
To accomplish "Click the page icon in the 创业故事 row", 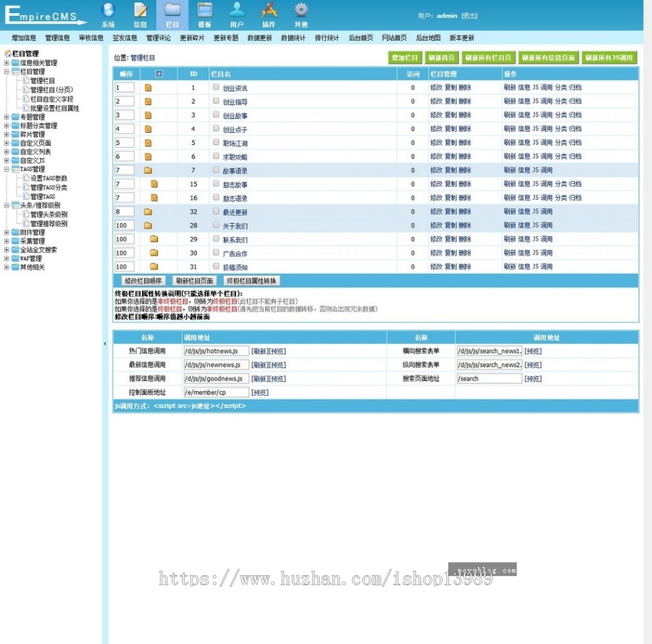I will [x=148, y=115].
